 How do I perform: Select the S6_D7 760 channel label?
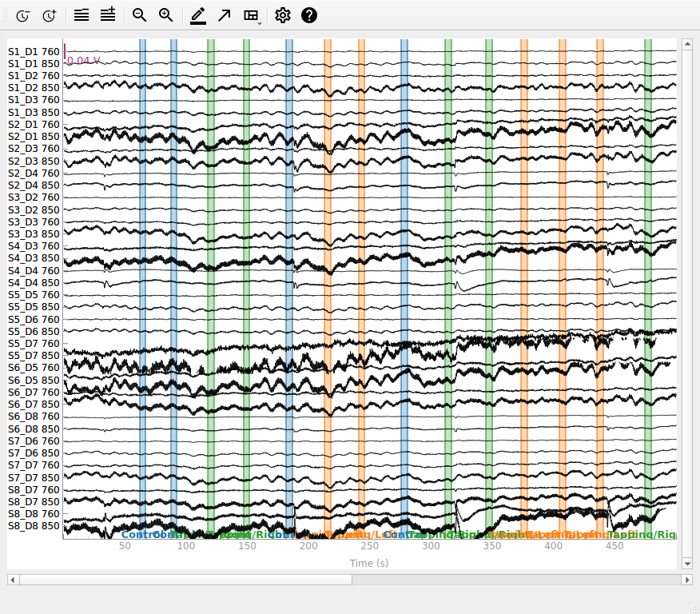pos(34,392)
